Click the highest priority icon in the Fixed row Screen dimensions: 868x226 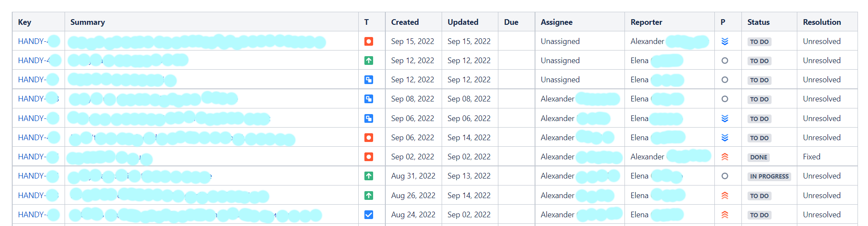tap(725, 157)
